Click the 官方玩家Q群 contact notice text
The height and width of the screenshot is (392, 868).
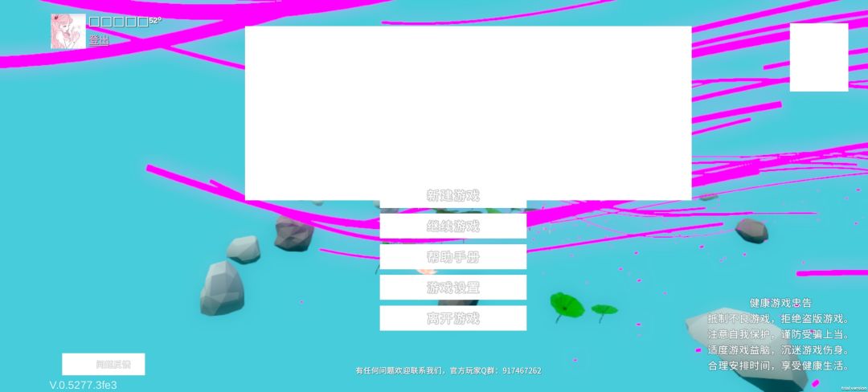coord(448,371)
